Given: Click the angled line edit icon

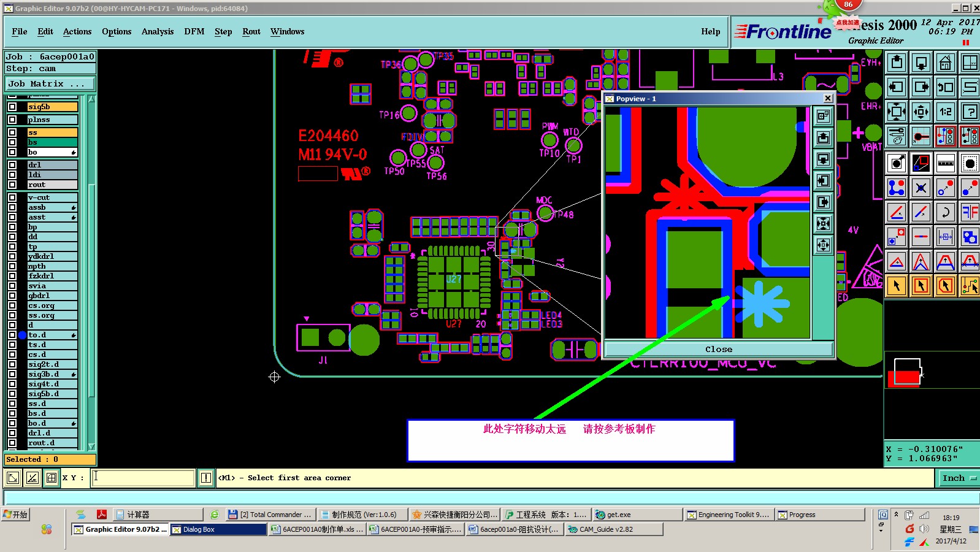Looking at the screenshot, I should (x=897, y=212).
